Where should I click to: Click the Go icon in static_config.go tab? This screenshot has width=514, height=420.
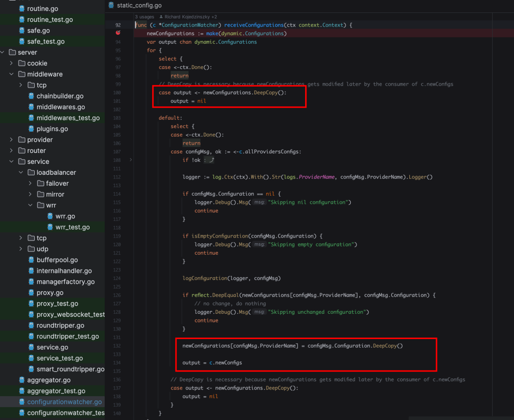(111, 5)
